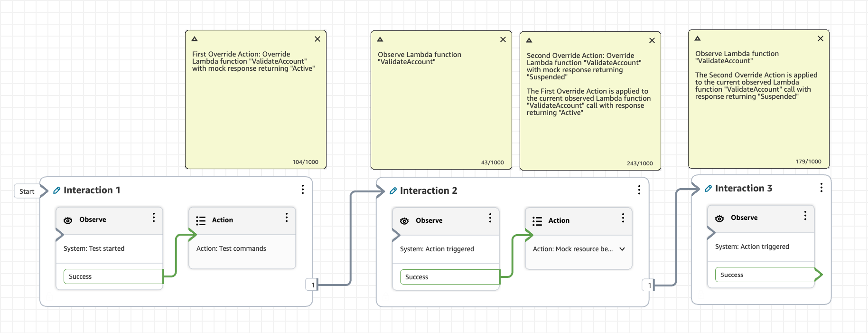The width and height of the screenshot is (868, 333).
Task: Select 'Action: Test commands' text
Action: coord(231,248)
